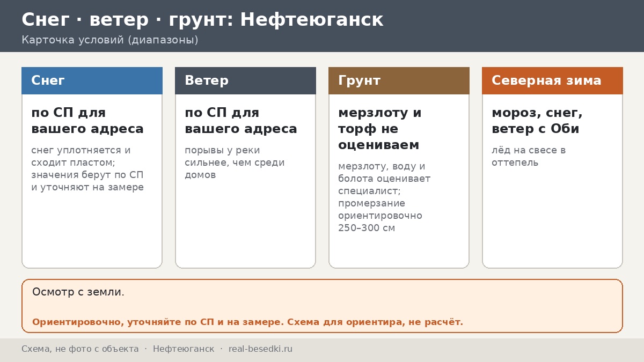Click 'по СП для вашего адреса' in Снег card

pos(87,121)
